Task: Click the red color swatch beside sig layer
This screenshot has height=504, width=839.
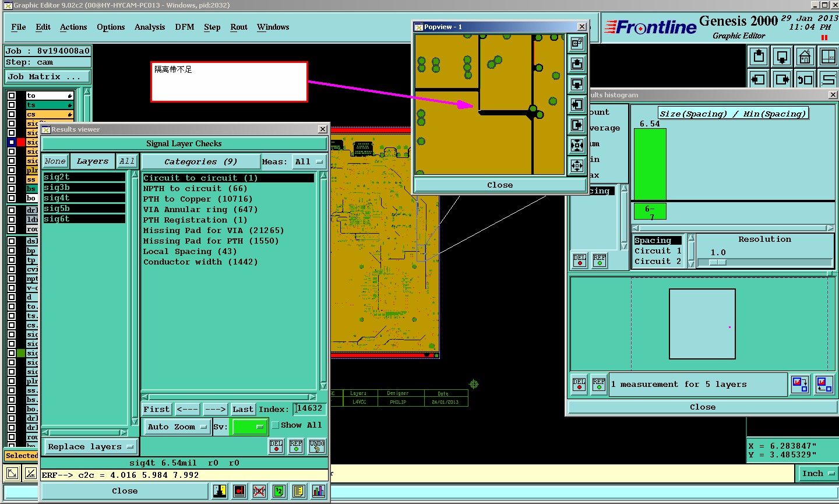Action: 21,142
